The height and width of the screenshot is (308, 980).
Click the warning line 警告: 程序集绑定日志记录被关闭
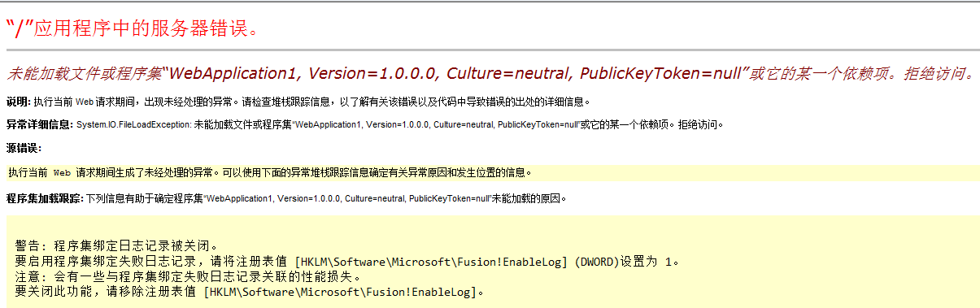(x=117, y=246)
